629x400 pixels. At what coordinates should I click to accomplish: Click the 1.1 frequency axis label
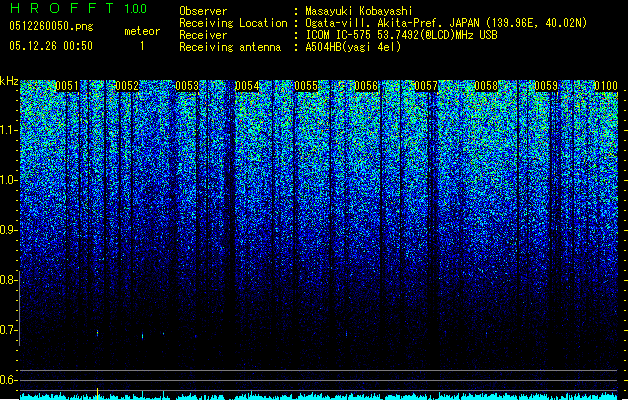click(x=9, y=130)
